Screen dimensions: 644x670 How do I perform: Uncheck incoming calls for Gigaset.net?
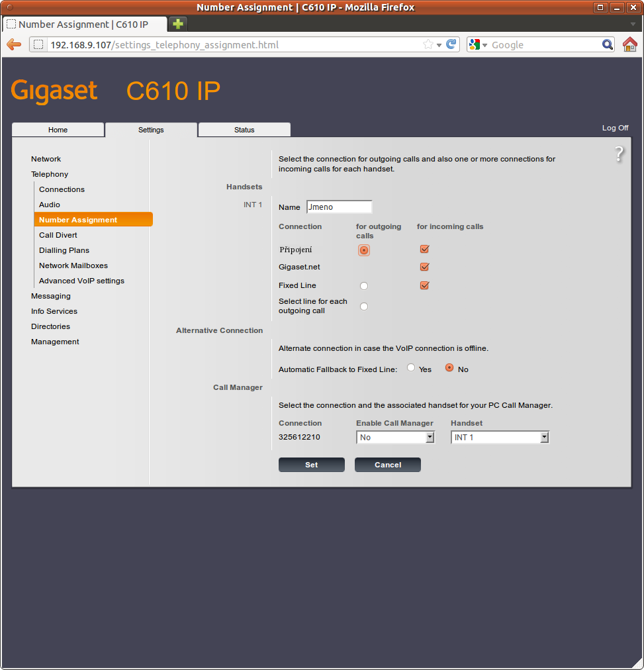[x=425, y=267]
